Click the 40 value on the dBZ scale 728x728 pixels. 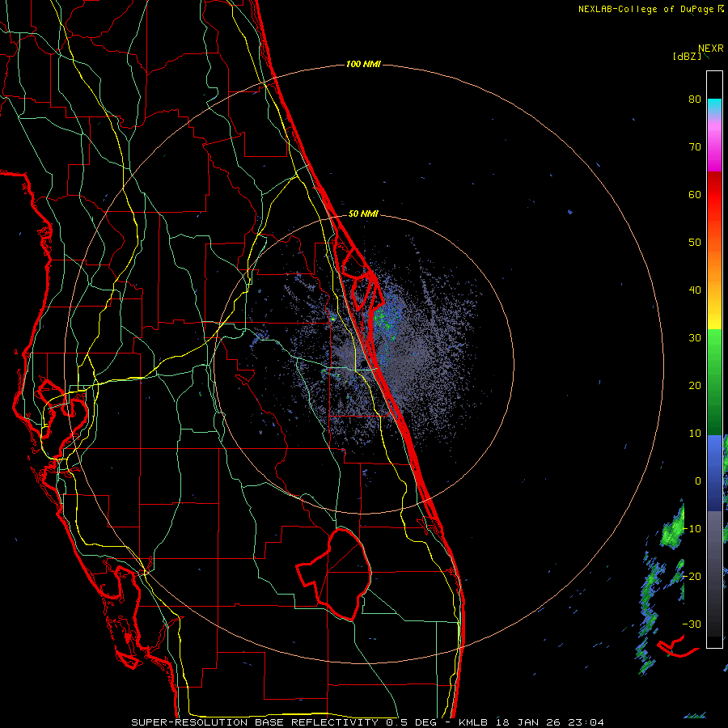[x=695, y=290]
